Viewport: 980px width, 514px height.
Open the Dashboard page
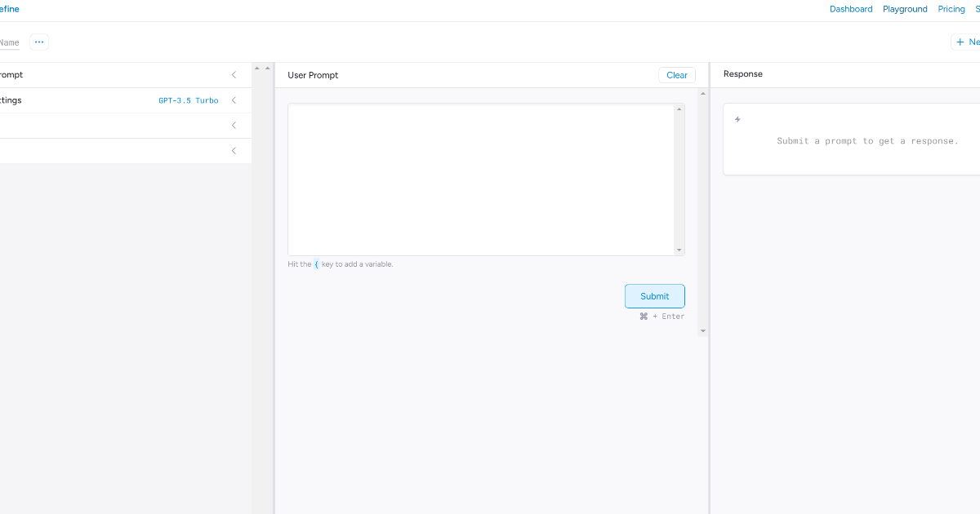[851, 9]
